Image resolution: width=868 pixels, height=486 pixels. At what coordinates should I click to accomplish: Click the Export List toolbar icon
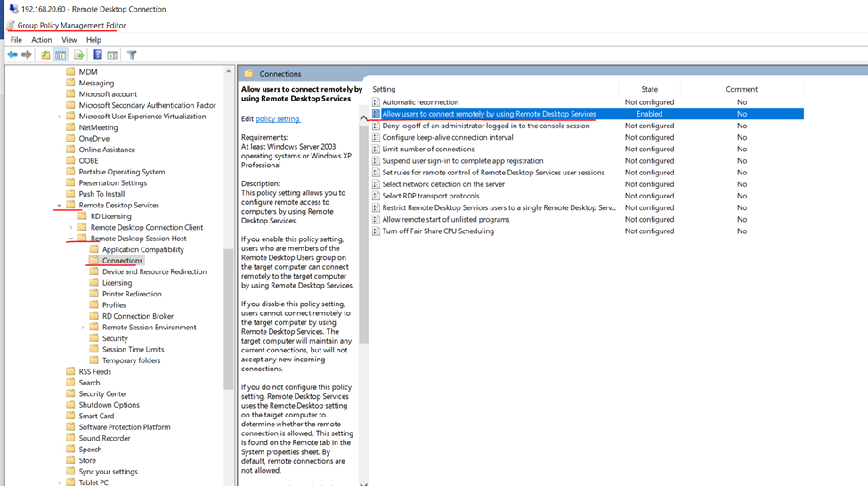pyautogui.click(x=79, y=55)
